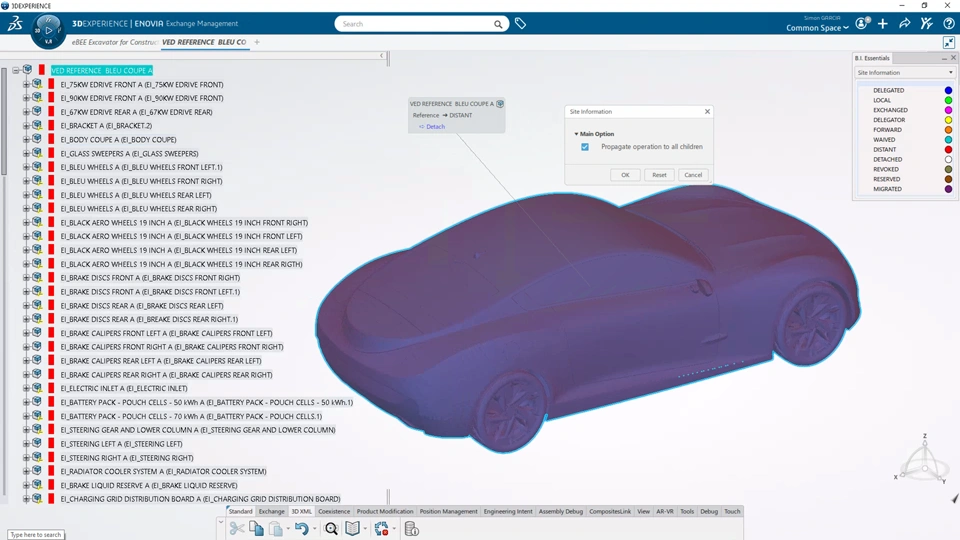The image size is (960, 540).
Task: Open the Site Information dropdown in B.I. Essentials
Action: point(905,72)
